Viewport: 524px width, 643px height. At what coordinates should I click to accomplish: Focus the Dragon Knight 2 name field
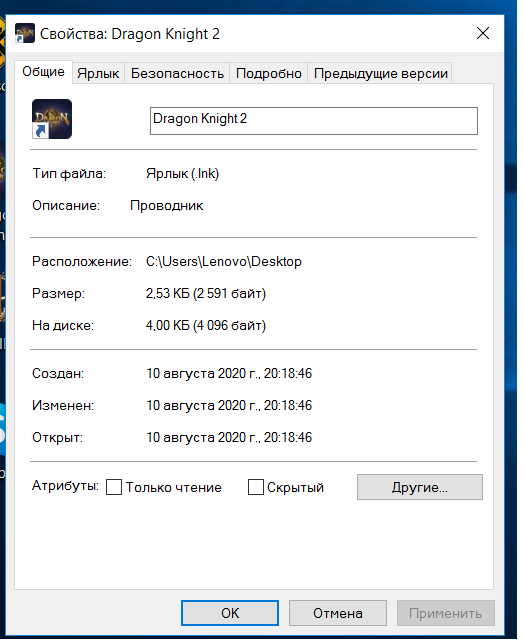(316, 122)
